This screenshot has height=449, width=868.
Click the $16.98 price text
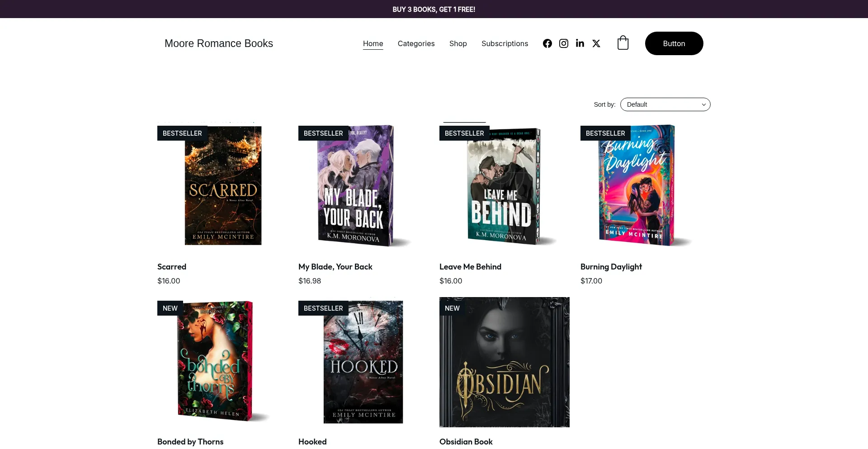point(310,281)
